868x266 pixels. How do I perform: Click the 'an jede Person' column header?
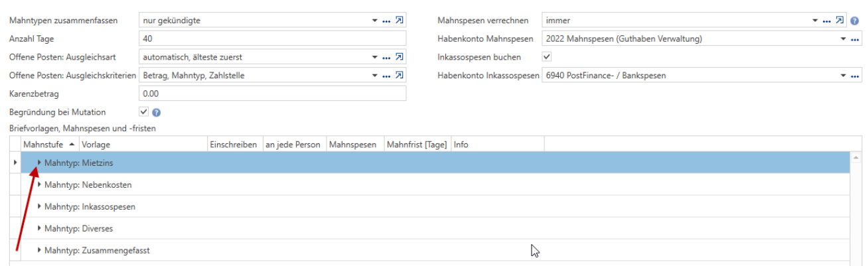click(x=293, y=144)
